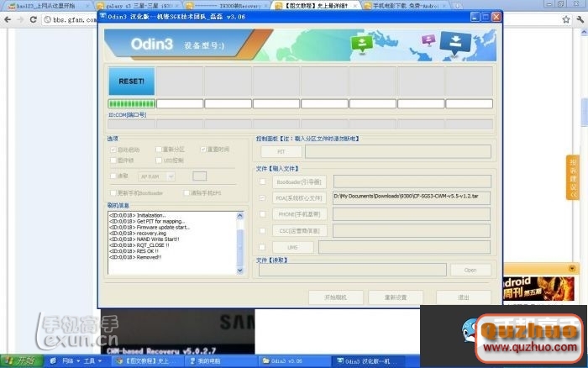Viewport: 588px width, 368px height.
Task: Tick the PHONE row checkbox
Action: (x=262, y=214)
